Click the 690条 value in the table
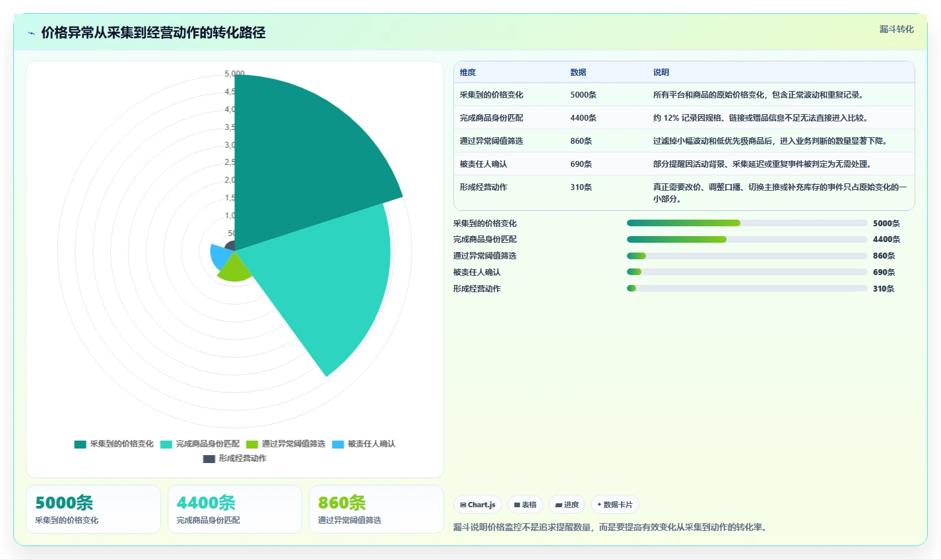941x560 pixels. (581, 164)
